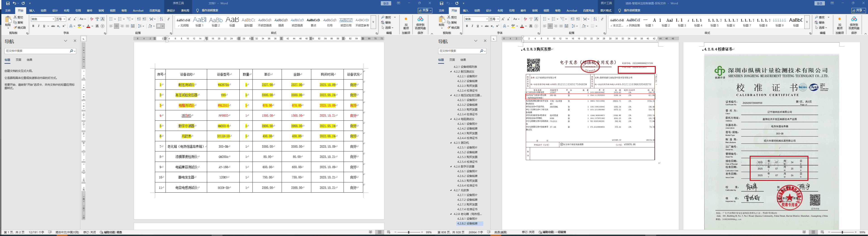Open the font color dropdown arrow in 文档1 window

coord(92,26)
